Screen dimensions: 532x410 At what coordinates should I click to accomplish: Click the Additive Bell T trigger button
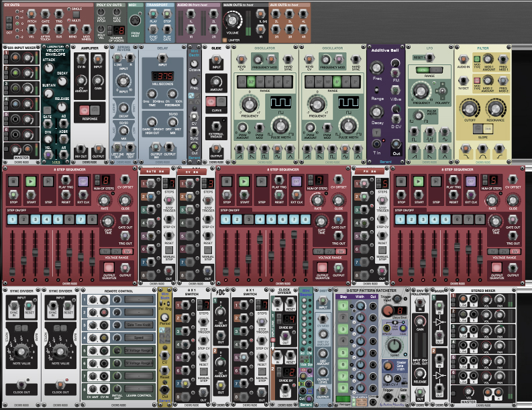pyautogui.click(x=376, y=132)
